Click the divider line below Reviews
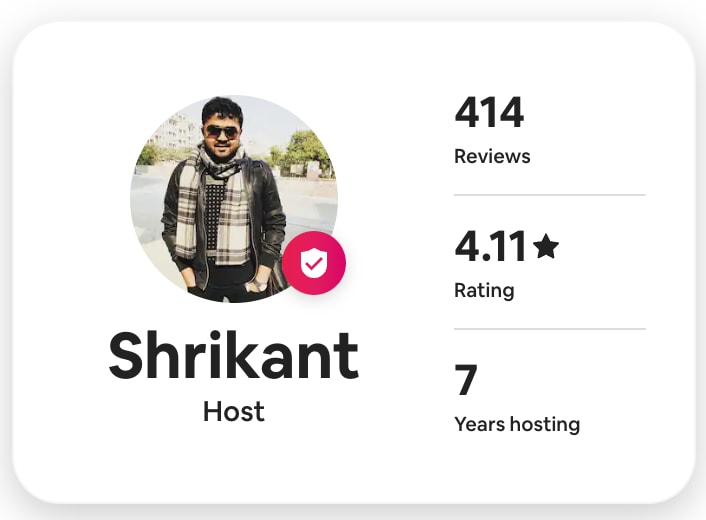Screen dimensions: 706x520 pyautogui.click(x=550, y=195)
